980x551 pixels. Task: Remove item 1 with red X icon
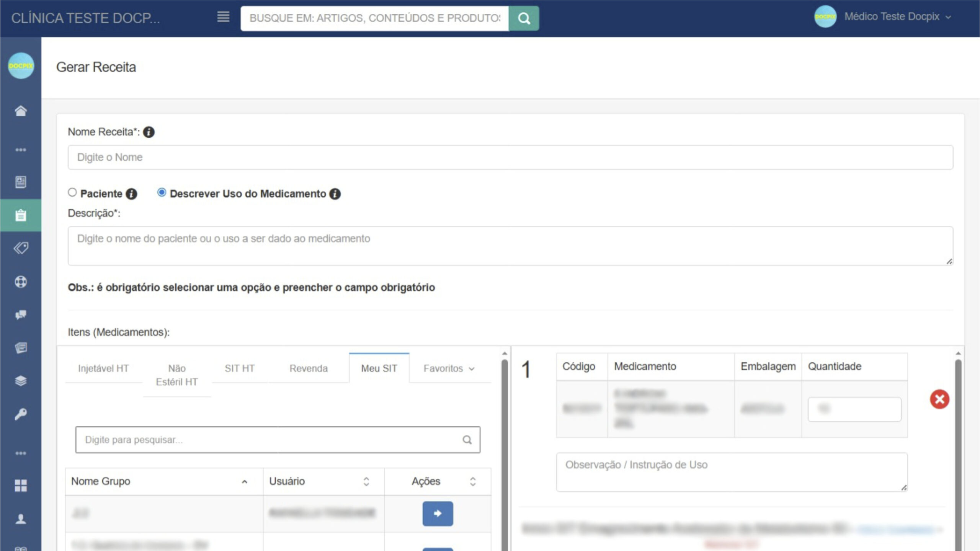coord(939,399)
